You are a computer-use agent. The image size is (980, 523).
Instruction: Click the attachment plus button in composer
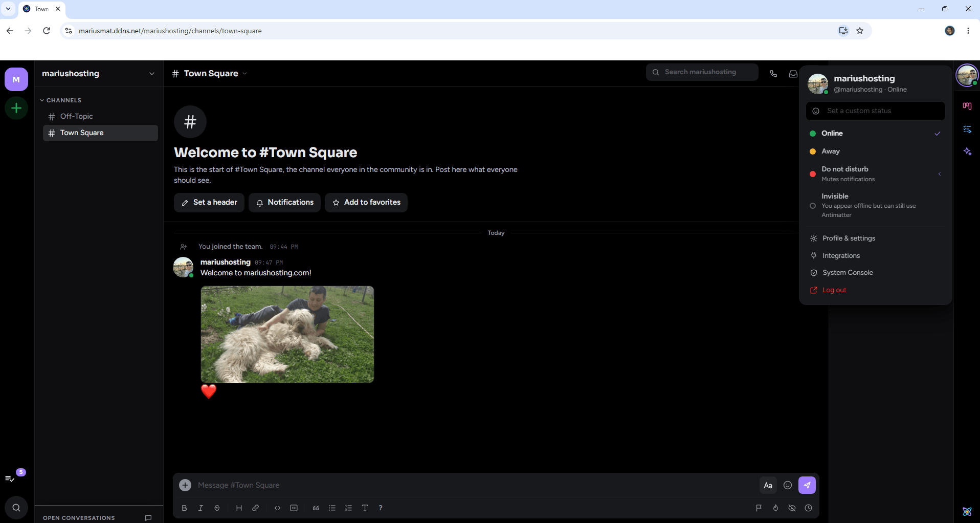(x=185, y=485)
